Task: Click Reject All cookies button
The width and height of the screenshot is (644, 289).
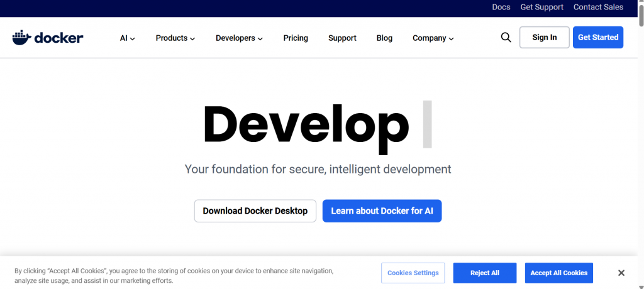Action: (485, 273)
